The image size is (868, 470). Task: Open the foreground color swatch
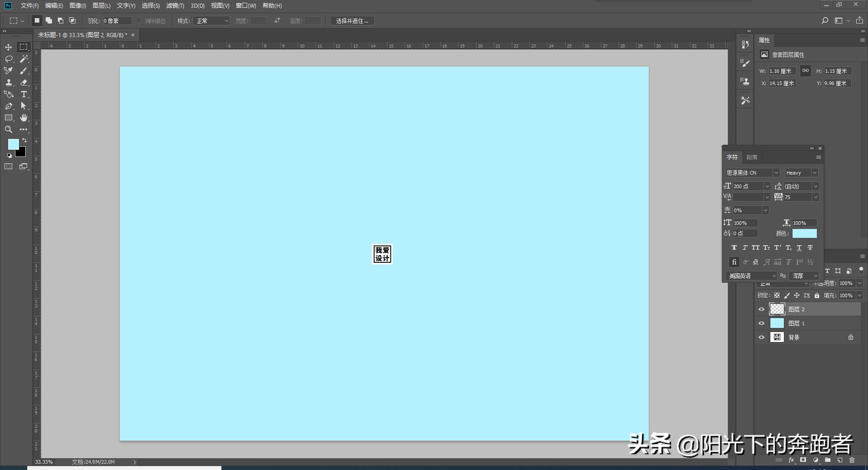click(13, 143)
